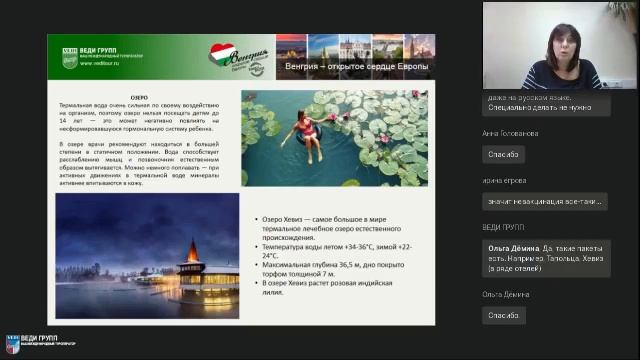Click chat sender name 'Ольга Демина'
The height and width of the screenshot is (360, 640).
[x=505, y=294]
